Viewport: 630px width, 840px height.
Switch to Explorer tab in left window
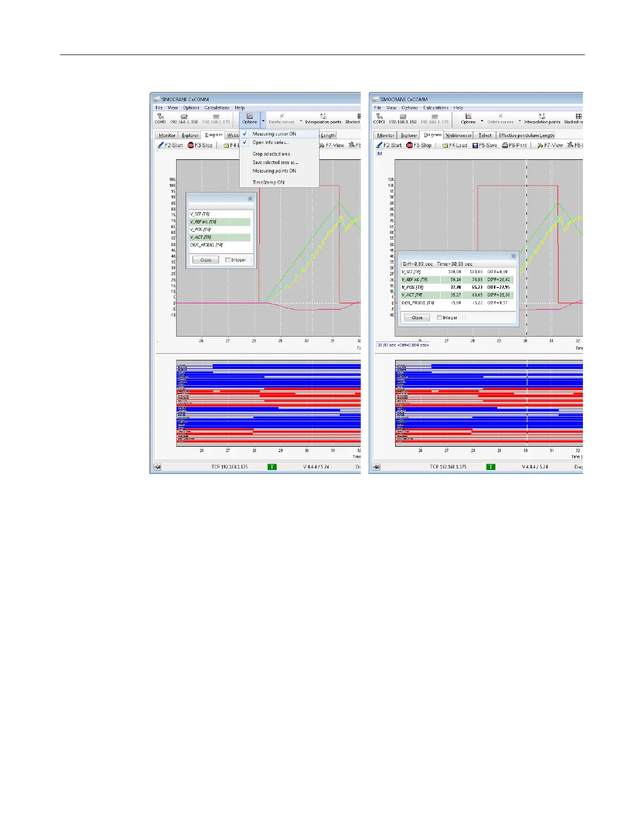click(190, 136)
